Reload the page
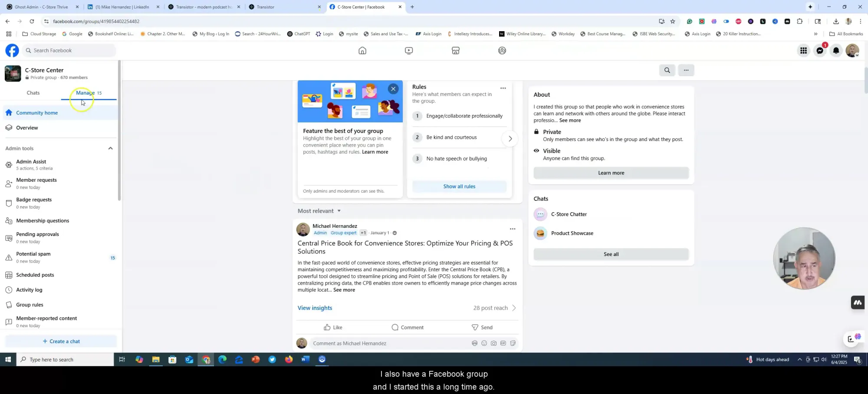The width and height of the screenshot is (868, 394). [x=32, y=21]
